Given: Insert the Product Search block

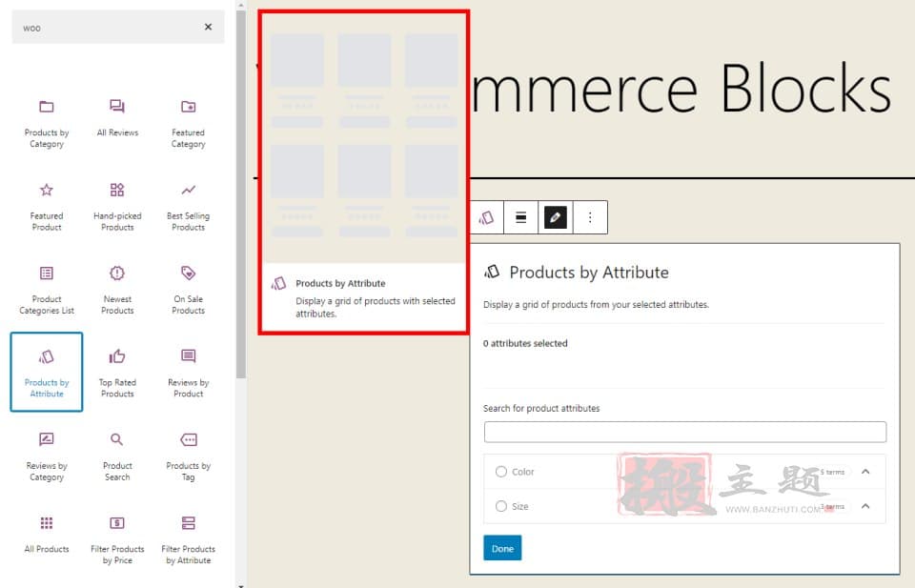Looking at the screenshot, I should 117,456.
